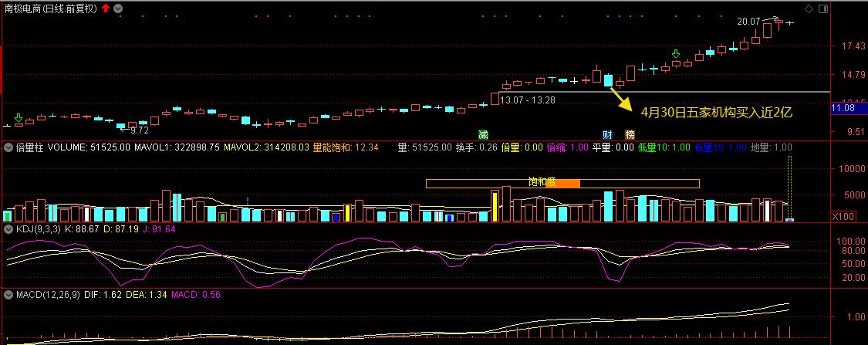
Task: Click the DIF: 1.62 value
Action: point(101,295)
